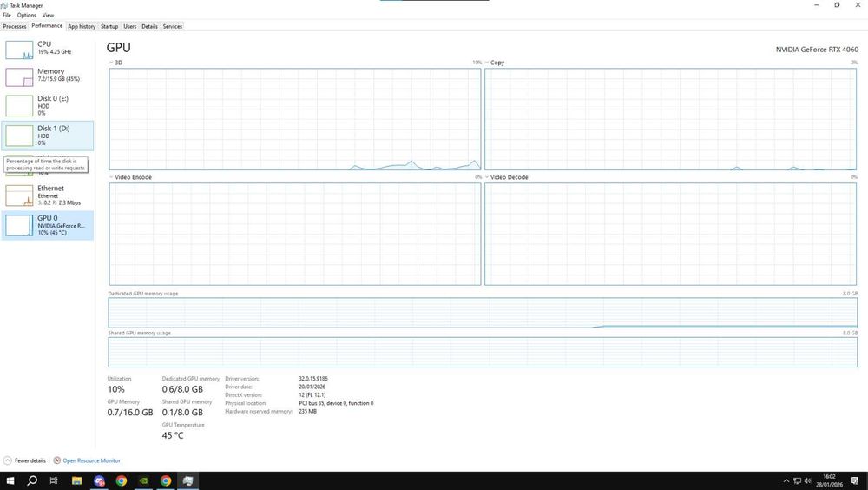Click the Fewer details button
The image size is (868, 490).
(x=25, y=460)
